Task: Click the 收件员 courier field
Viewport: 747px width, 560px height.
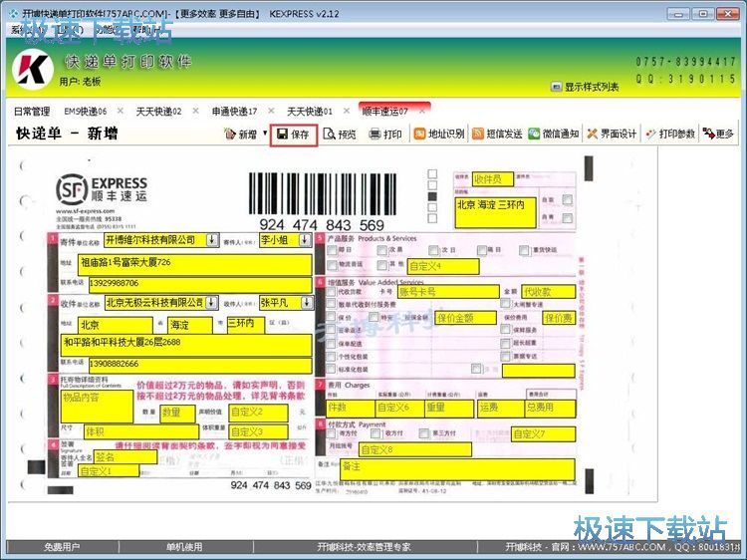Action: pos(493,179)
